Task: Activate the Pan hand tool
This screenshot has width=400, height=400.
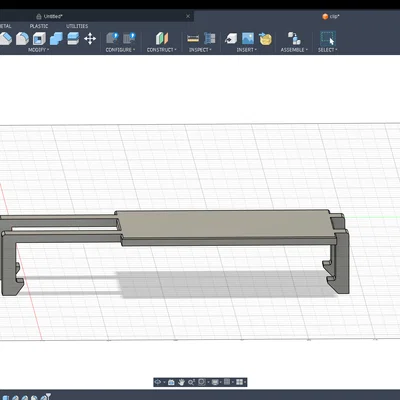Action: 181,382
